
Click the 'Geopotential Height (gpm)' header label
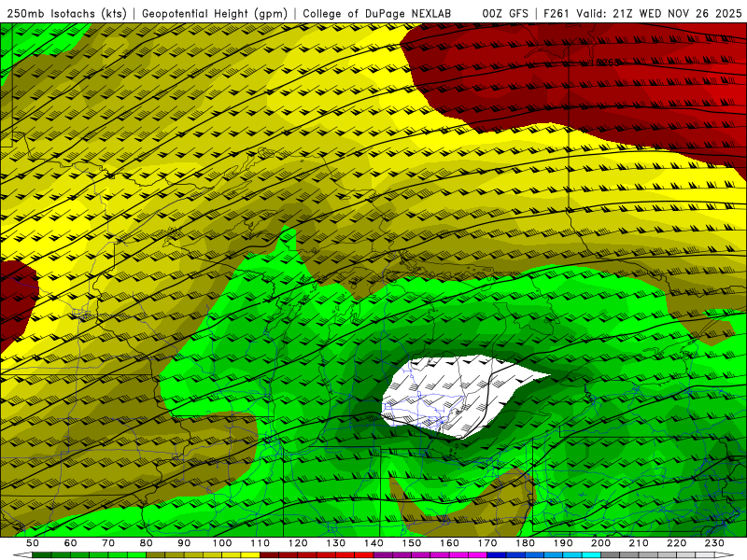(x=215, y=14)
